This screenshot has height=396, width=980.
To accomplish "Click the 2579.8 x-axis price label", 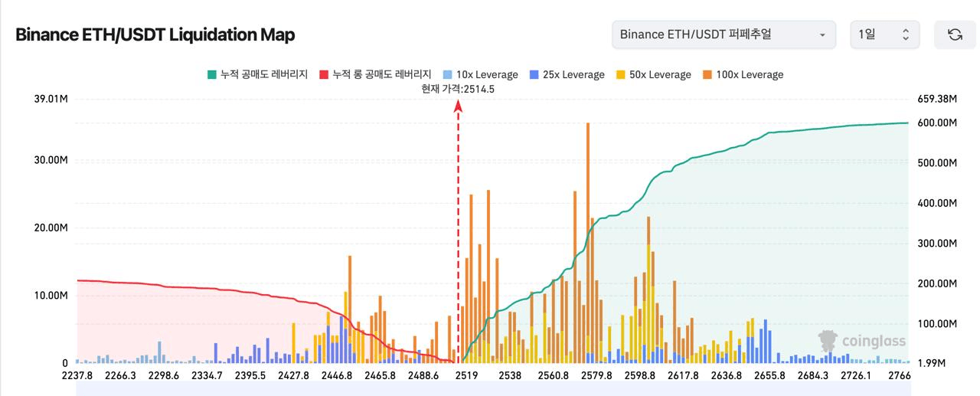I will tap(596, 375).
